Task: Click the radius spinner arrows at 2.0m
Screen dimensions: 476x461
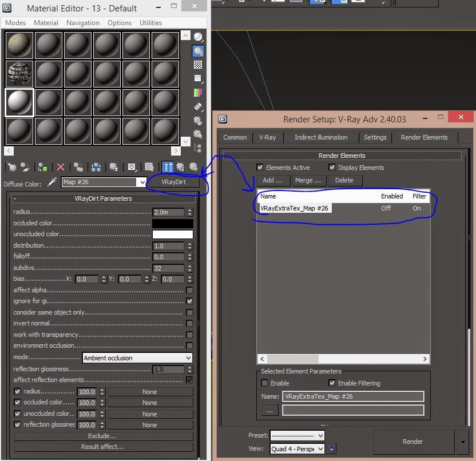Action: pyautogui.click(x=190, y=212)
